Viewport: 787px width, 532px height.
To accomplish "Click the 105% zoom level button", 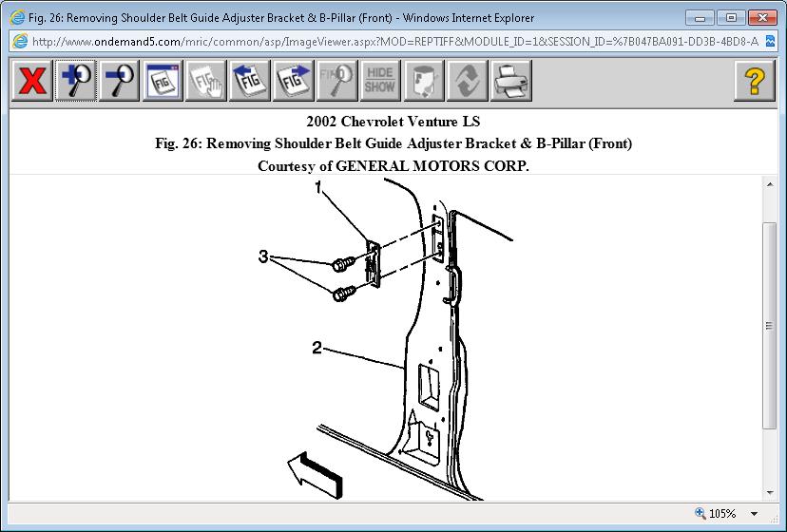I will point(716,513).
